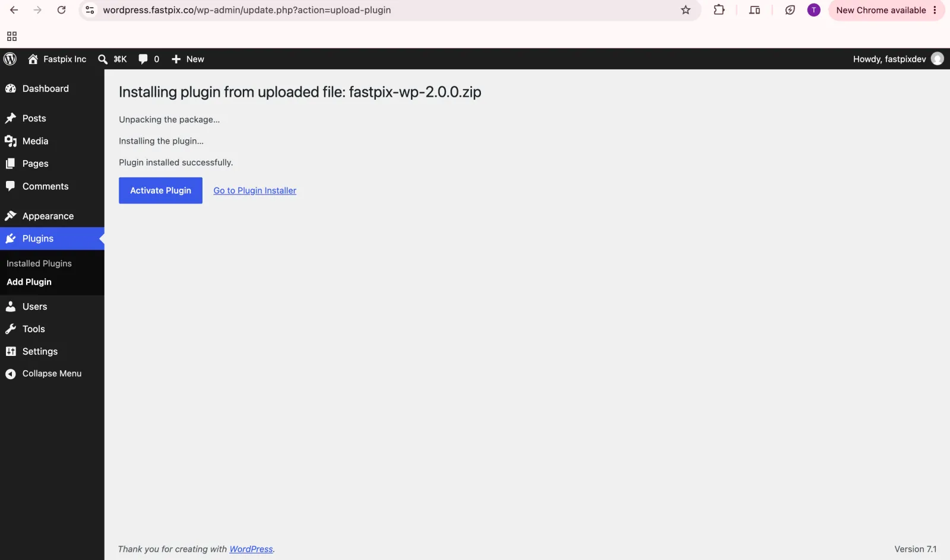
Task: Open the Fastpix Inc site home link
Action: pyautogui.click(x=57, y=59)
